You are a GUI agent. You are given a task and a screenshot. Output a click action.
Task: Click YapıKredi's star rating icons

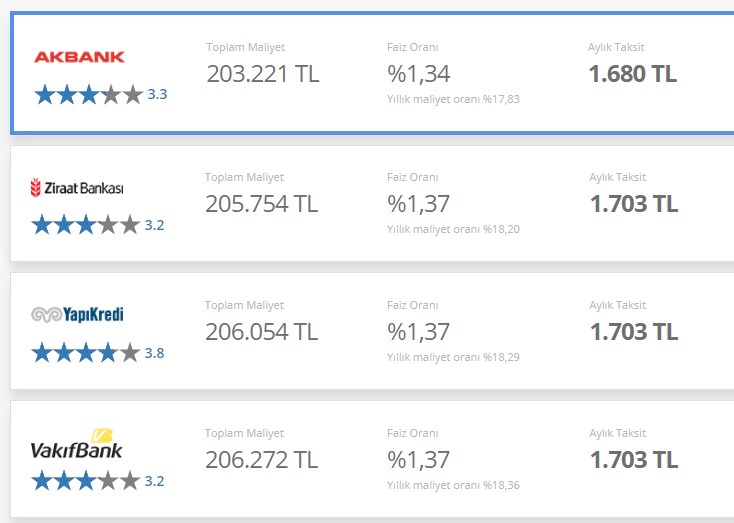(85, 353)
